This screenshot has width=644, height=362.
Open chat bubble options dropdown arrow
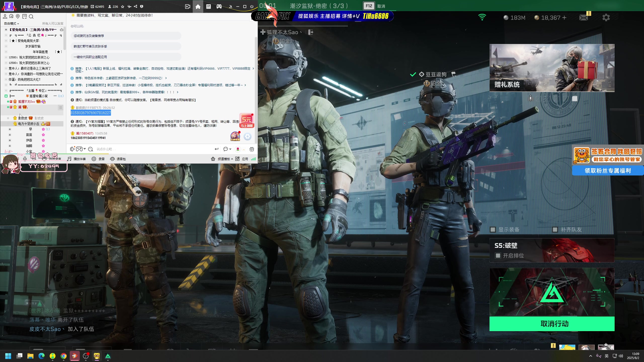click(x=230, y=149)
